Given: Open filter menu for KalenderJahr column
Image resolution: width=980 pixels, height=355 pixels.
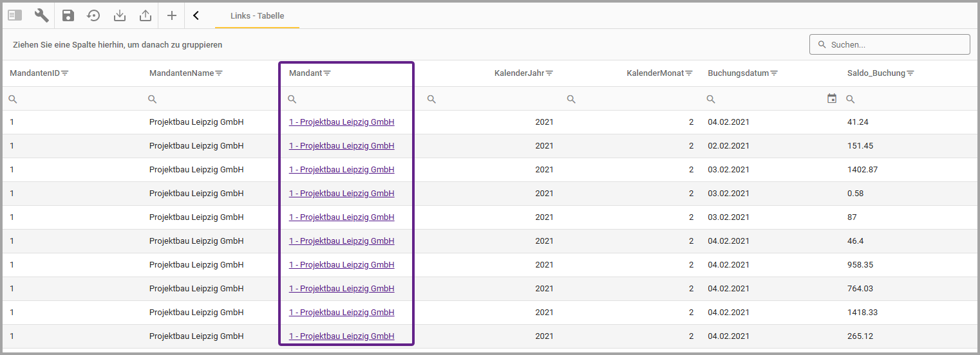Looking at the screenshot, I should click(x=549, y=73).
